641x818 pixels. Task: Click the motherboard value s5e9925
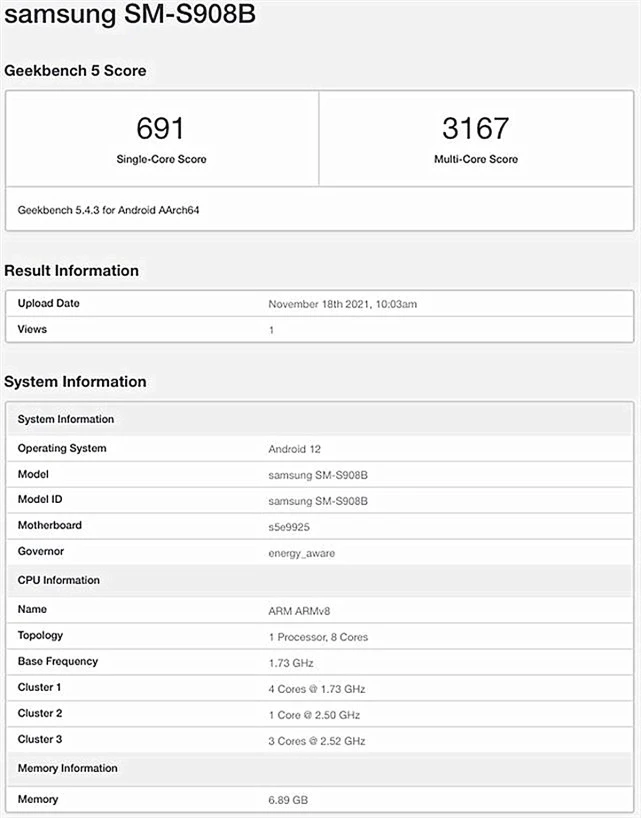tap(289, 526)
